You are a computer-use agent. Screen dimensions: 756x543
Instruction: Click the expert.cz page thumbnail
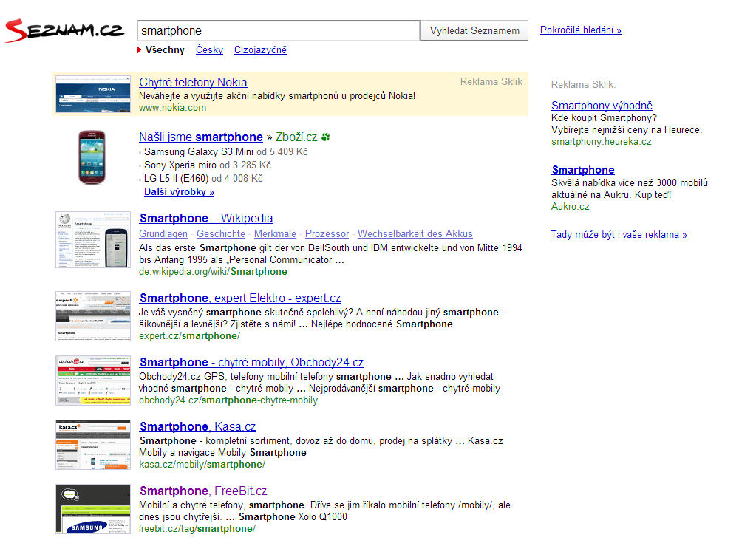coord(93,316)
